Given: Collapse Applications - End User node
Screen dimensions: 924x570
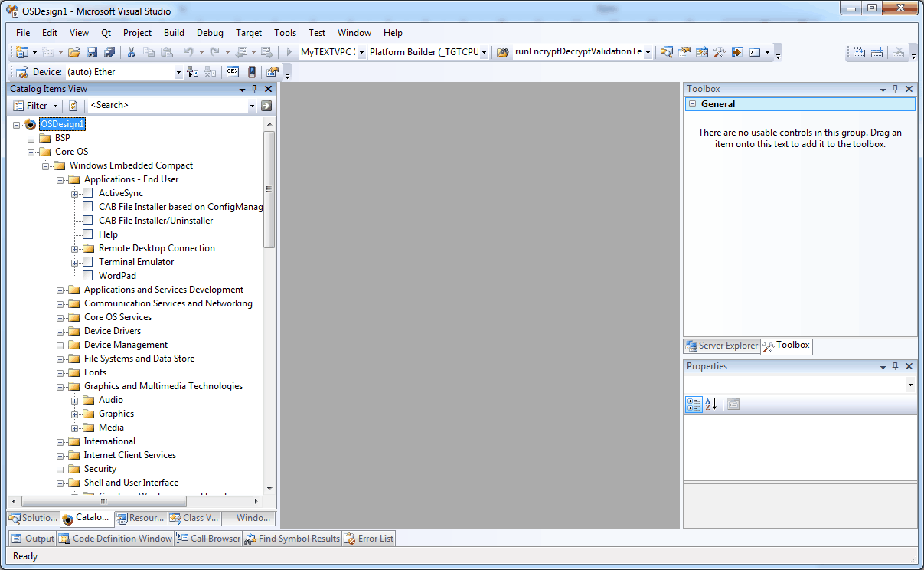Looking at the screenshot, I should click(x=60, y=179).
